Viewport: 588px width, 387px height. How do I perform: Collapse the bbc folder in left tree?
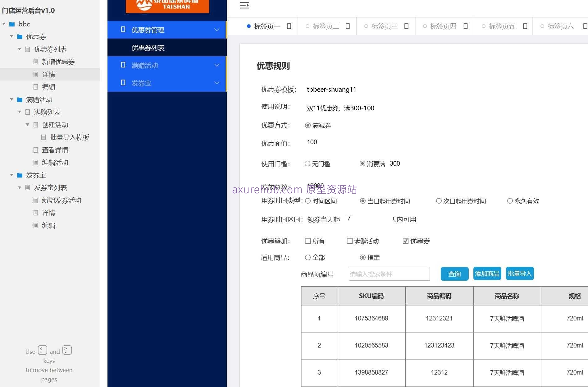coord(4,24)
